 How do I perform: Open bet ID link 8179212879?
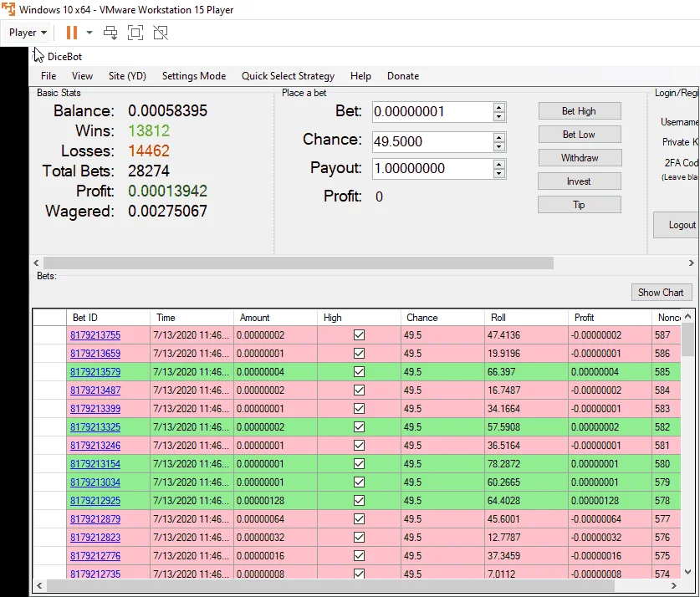click(x=95, y=519)
